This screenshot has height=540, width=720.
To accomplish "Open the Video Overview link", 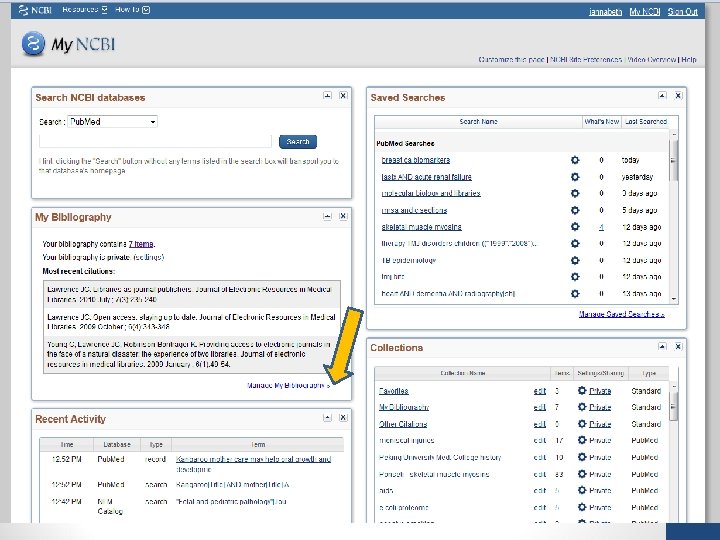I will tap(651, 60).
